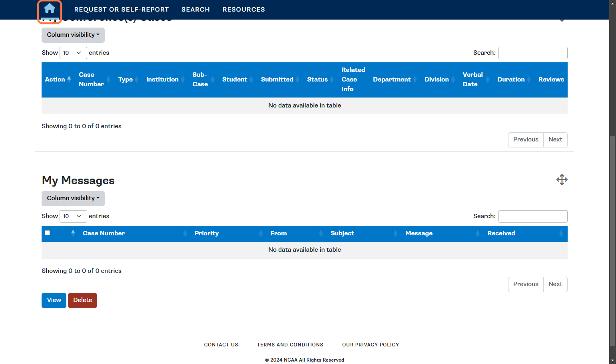Click Next under the cases table
616x364 pixels.
555,140
